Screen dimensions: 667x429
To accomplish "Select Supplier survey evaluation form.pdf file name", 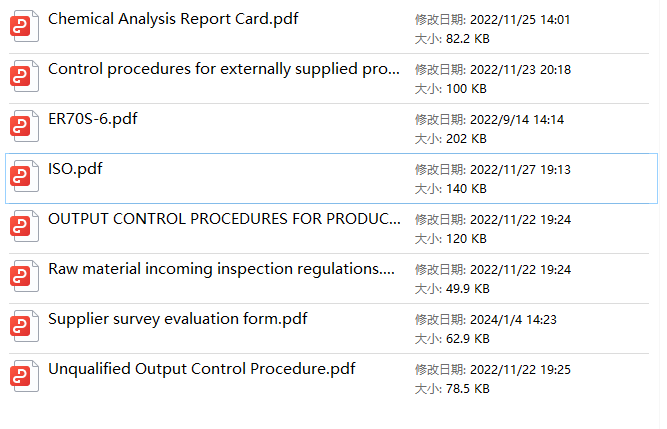I will [x=178, y=319].
